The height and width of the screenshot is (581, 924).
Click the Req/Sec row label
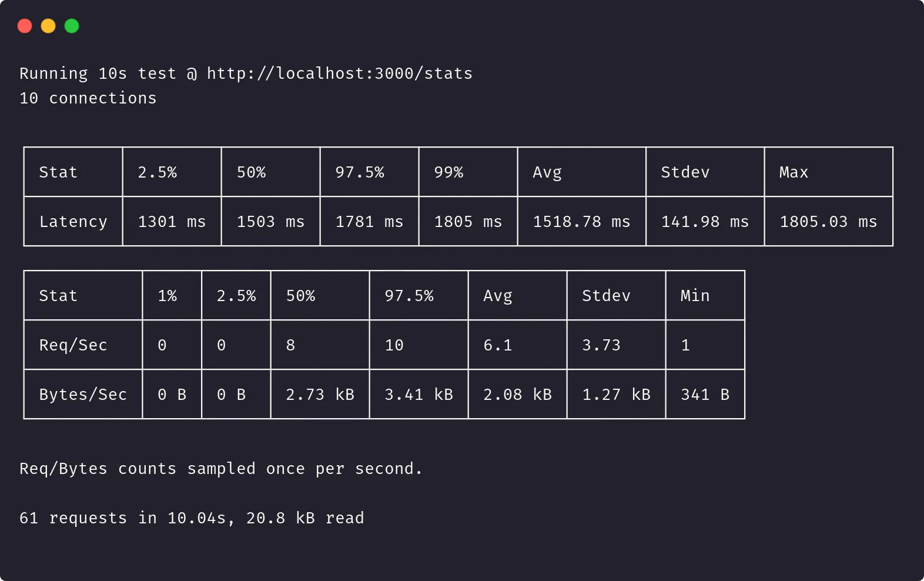73,345
